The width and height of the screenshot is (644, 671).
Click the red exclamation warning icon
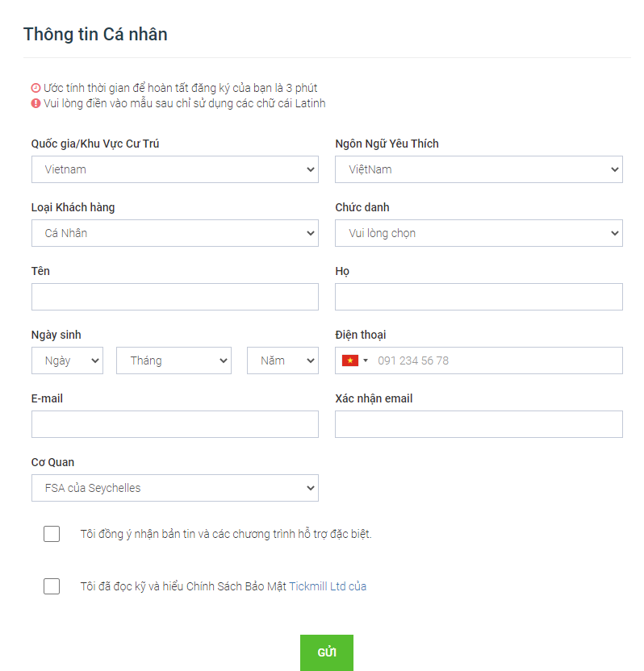[36, 103]
